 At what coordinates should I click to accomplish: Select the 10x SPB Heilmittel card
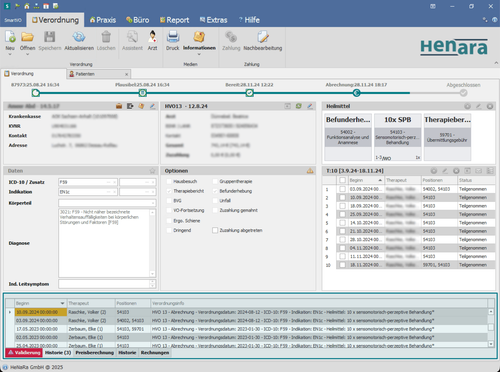click(x=398, y=137)
